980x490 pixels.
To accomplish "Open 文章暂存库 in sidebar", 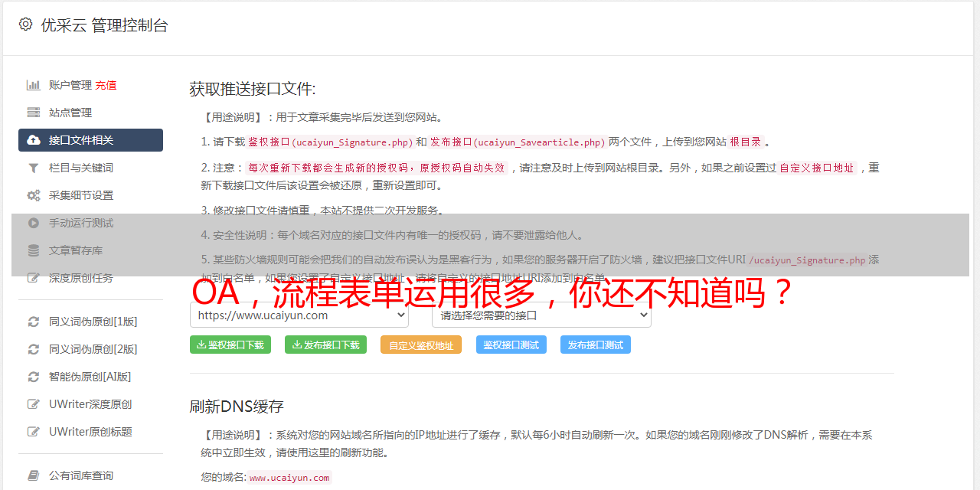I will tap(76, 250).
